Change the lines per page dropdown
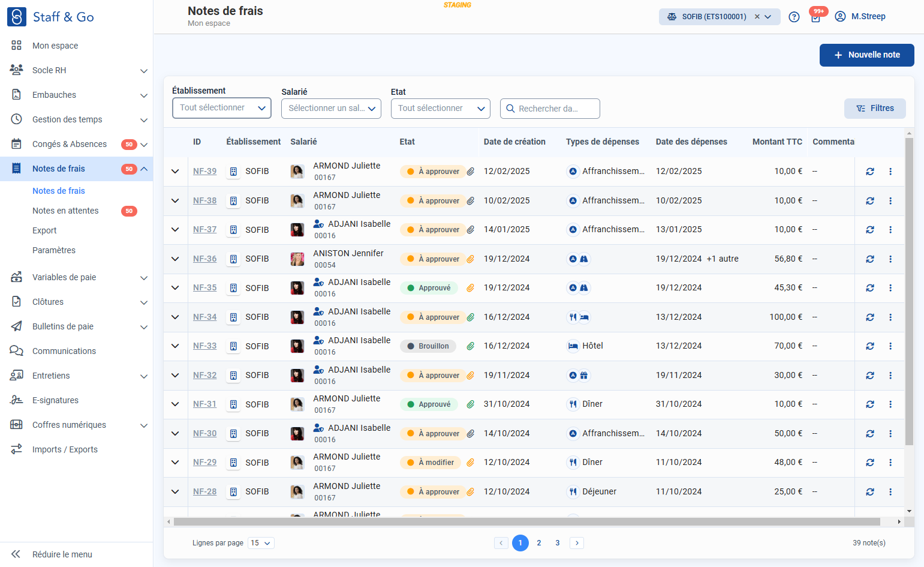Viewport: 924px width, 567px height. (261, 543)
